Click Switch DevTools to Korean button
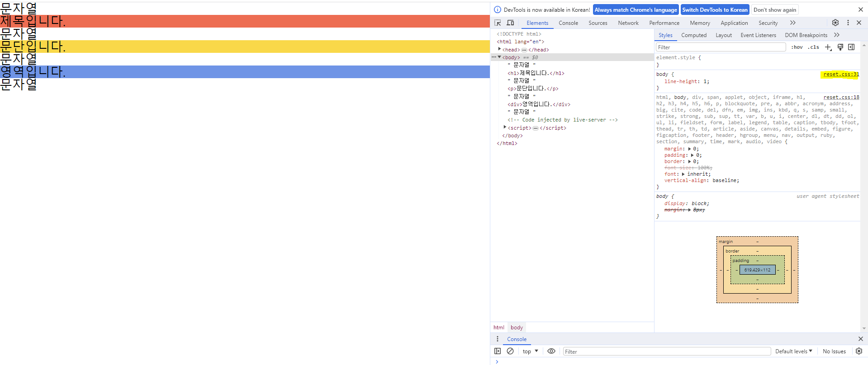 (x=715, y=9)
